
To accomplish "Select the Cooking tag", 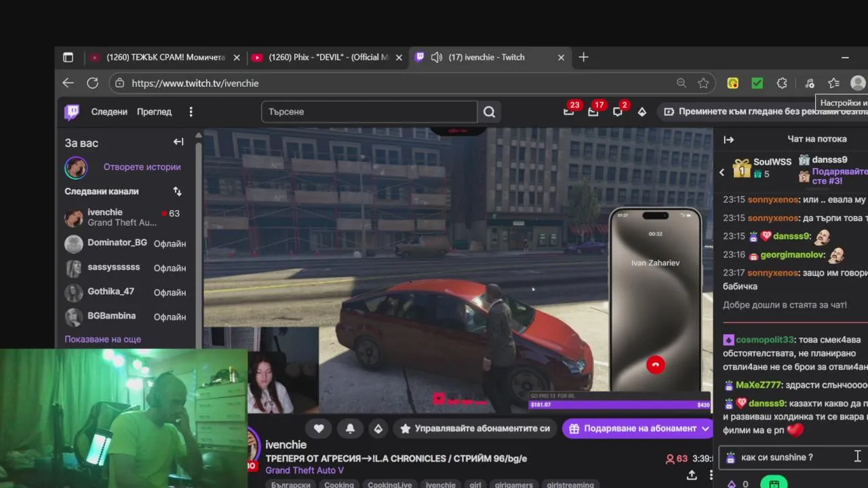I will click(339, 485).
